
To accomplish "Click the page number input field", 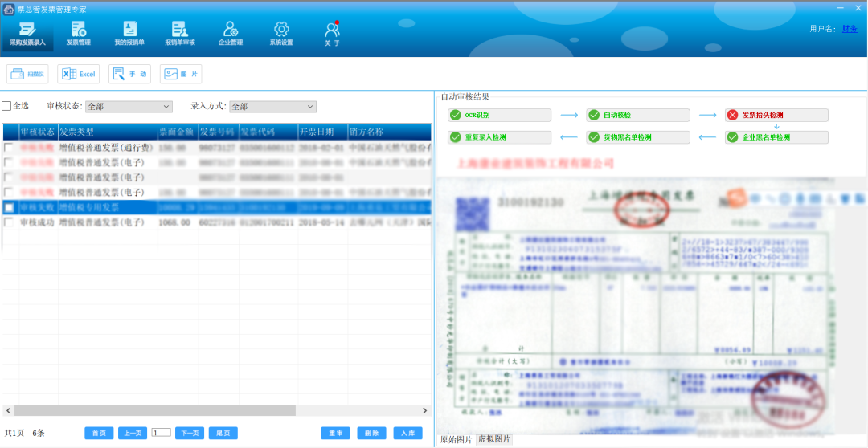I will click(x=161, y=433).
